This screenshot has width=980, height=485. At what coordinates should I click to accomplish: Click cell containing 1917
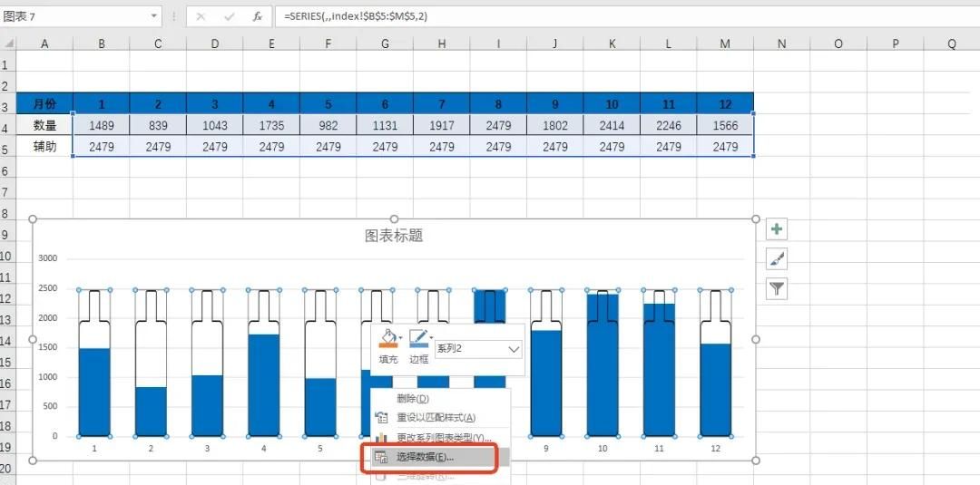point(442,125)
